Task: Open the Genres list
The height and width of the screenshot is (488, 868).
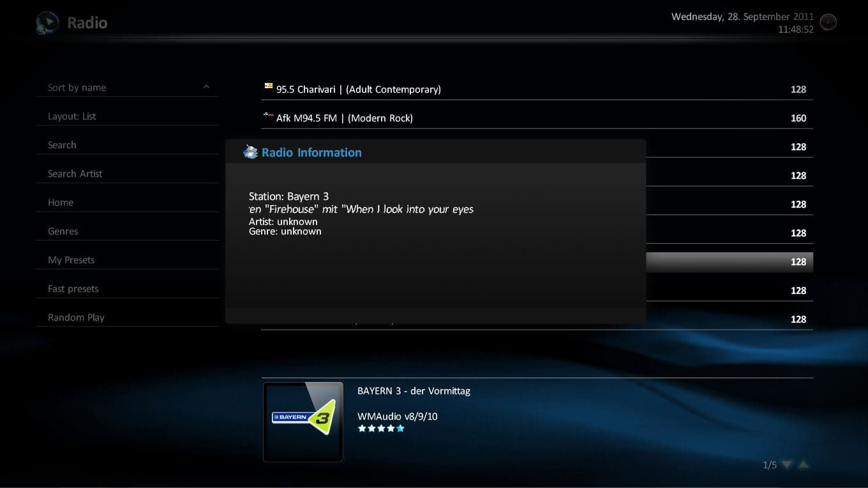Action: tap(128, 231)
